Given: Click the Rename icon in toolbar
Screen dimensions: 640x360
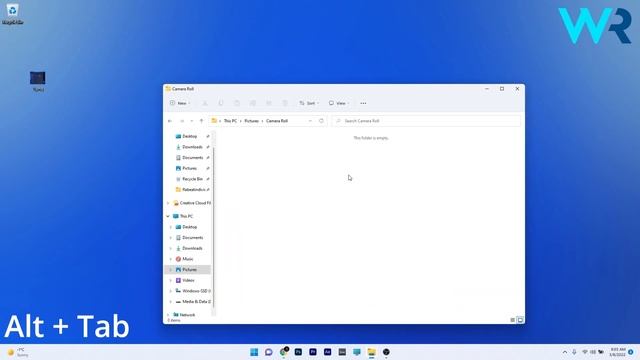Looking at the screenshot, I should pos(253,103).
